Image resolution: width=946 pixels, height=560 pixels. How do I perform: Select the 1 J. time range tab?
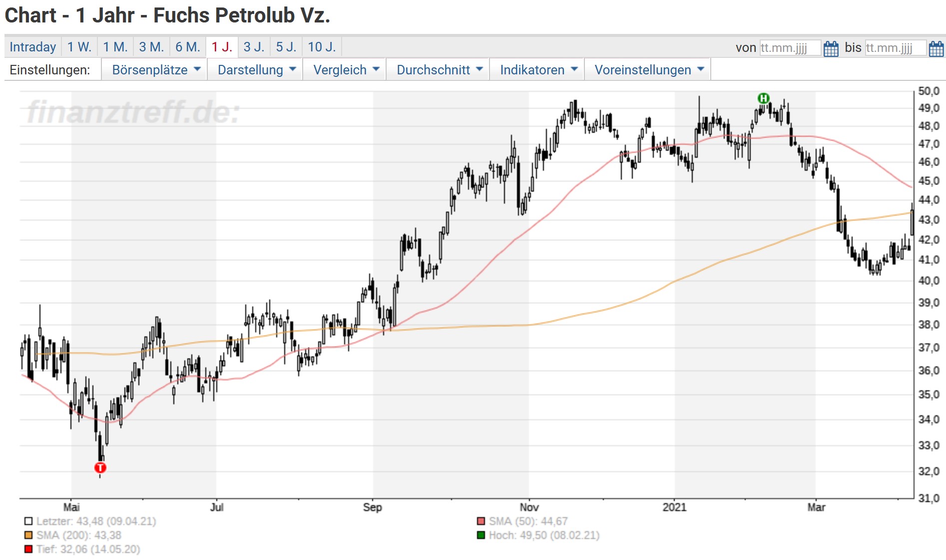(x=222, y=47)
